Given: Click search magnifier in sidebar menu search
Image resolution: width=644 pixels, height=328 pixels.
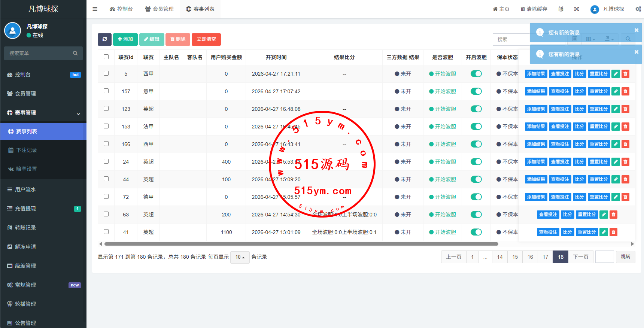Looking at the screenshot, I should click(x=75, y=54).
